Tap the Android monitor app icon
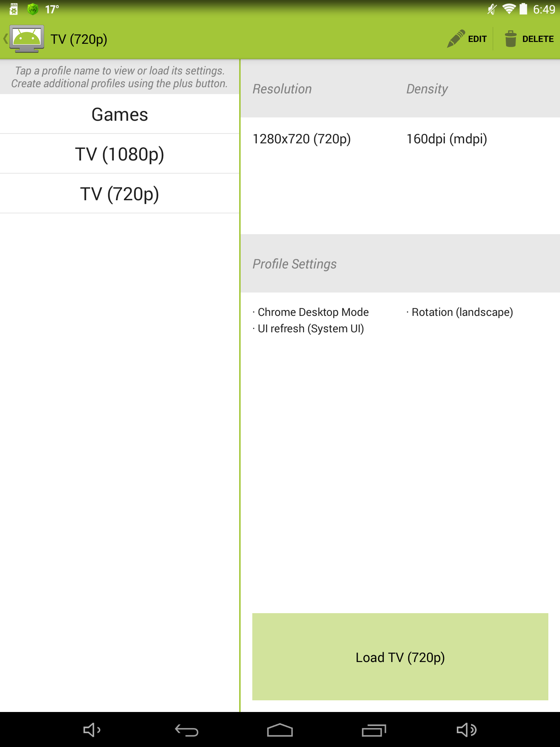The height and width of the screenshot is (747, 560). coord(27,39)
